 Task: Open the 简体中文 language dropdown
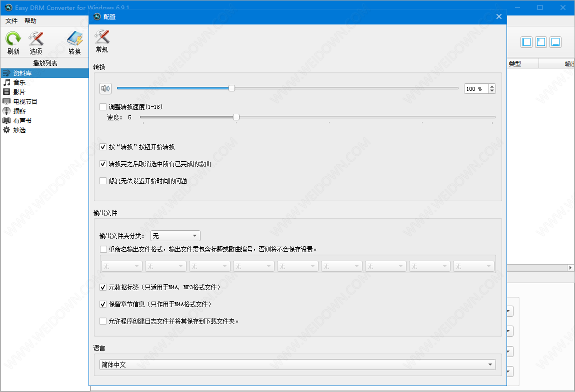click(x=297, y=365)
